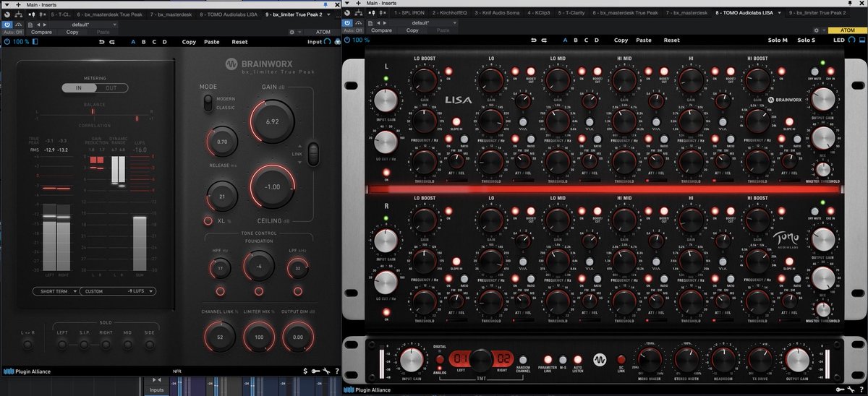Viewport: 868px width, 396px height.
Task: Toggle SC Link on LISA
Action: (621, 359)
